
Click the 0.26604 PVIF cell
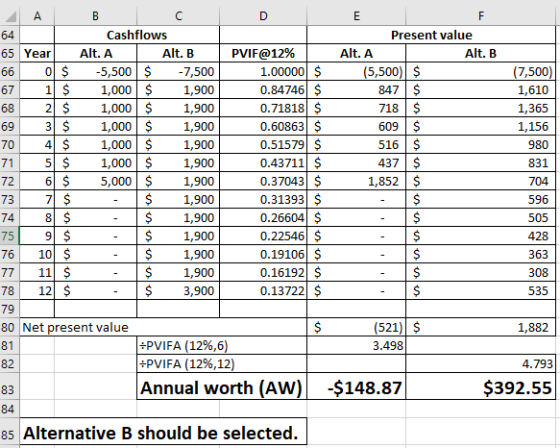pos(263,218)
